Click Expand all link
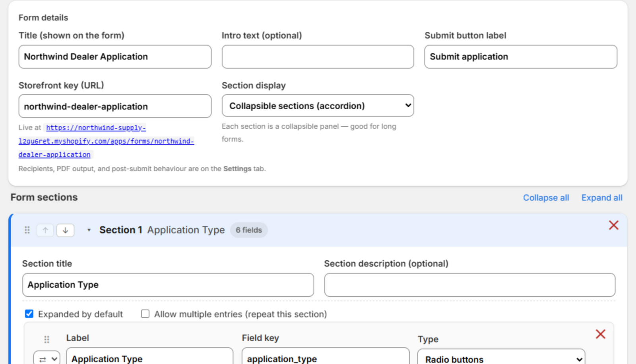 pos(602,197)
